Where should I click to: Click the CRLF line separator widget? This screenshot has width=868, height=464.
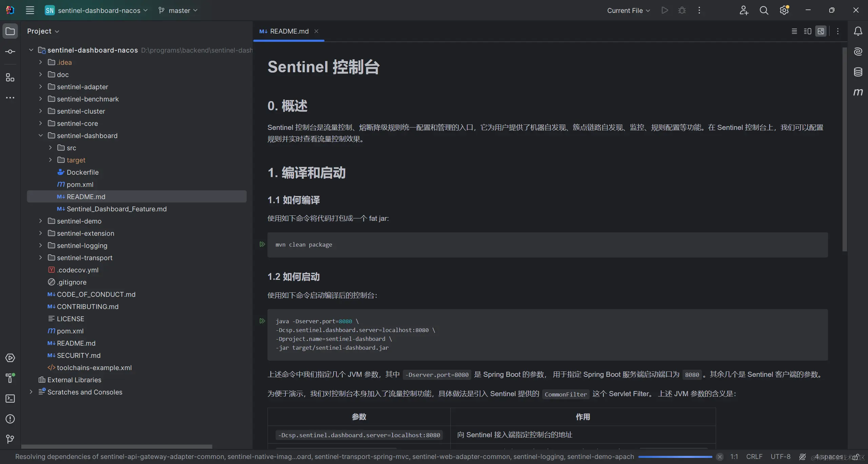(x=754, y=457)
